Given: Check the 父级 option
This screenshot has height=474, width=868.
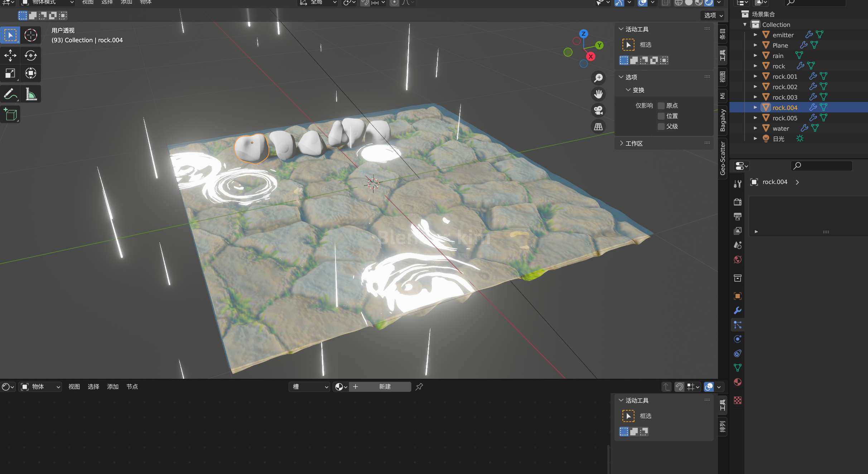Looking at the screenshot, I should pos(661,126).
